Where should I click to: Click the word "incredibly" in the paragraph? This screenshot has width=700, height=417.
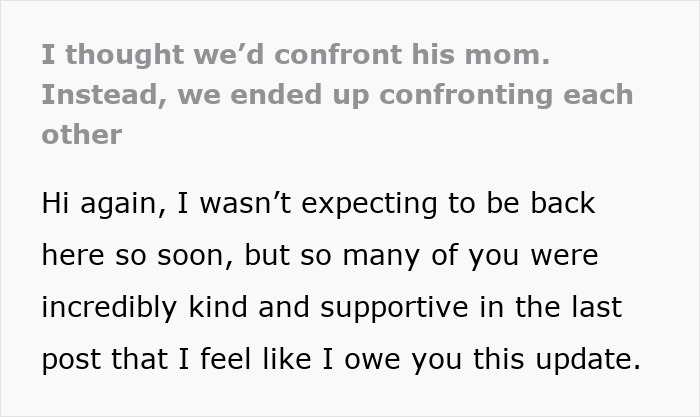109,308
